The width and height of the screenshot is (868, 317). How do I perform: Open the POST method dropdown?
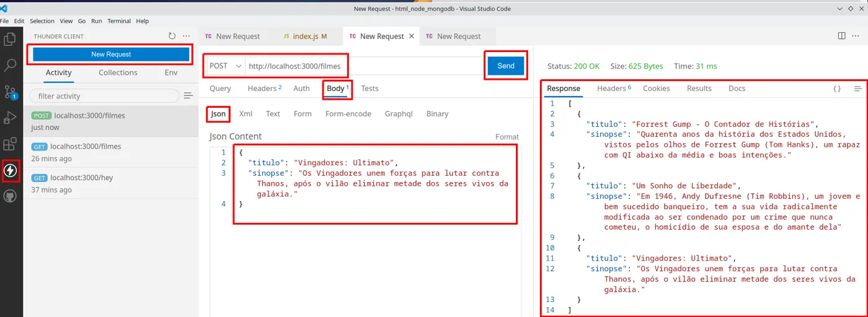[225, 66]
